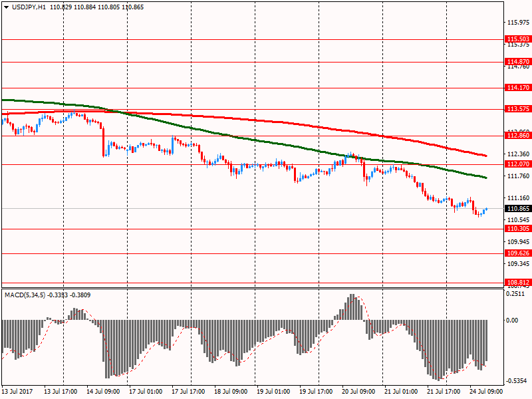Click the 19 Jul 17:00 time axis label
The height and width of the screenshot is (399, 532).
click(x=316, y=392)
